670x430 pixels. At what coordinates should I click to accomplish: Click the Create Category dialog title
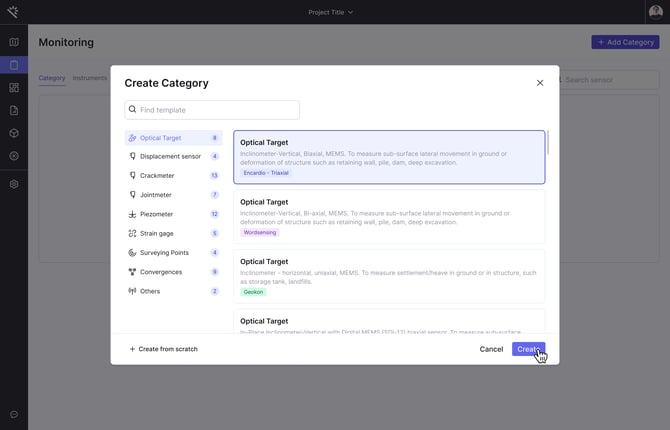[x=166, y=83]
